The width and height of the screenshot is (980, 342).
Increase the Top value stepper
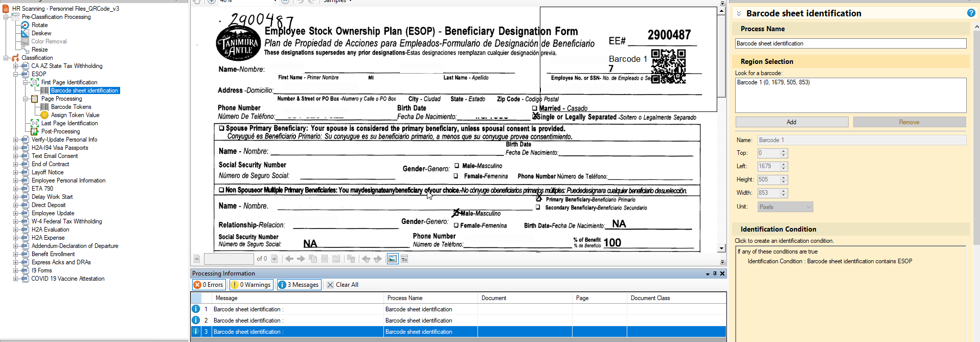pos(784,151)
